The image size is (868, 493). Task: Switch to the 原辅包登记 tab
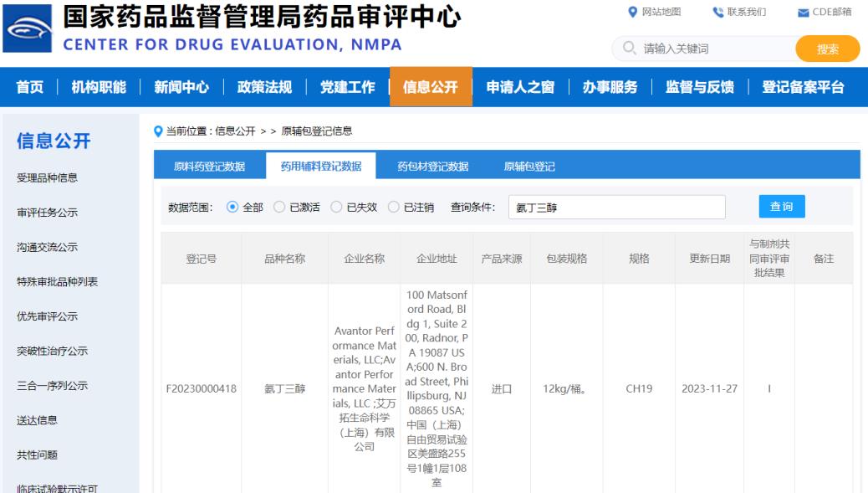(529, 167)
